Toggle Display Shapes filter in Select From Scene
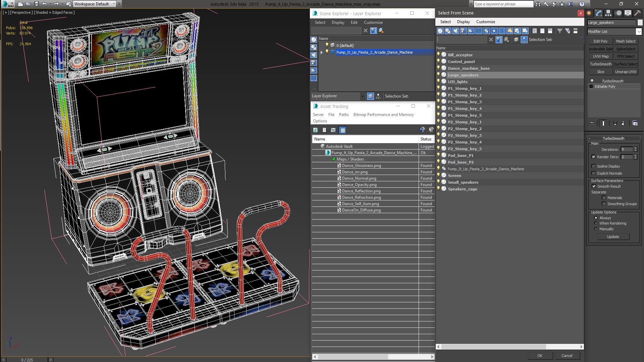Screen dimensions: 644x362 [x=448, y=31]
